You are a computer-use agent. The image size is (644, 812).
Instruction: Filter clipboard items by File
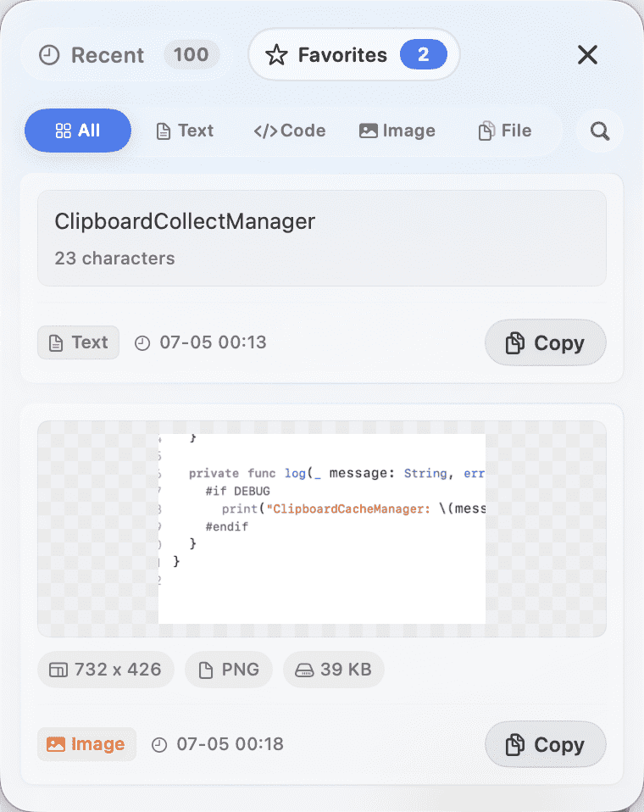click(x=505, y=131)
